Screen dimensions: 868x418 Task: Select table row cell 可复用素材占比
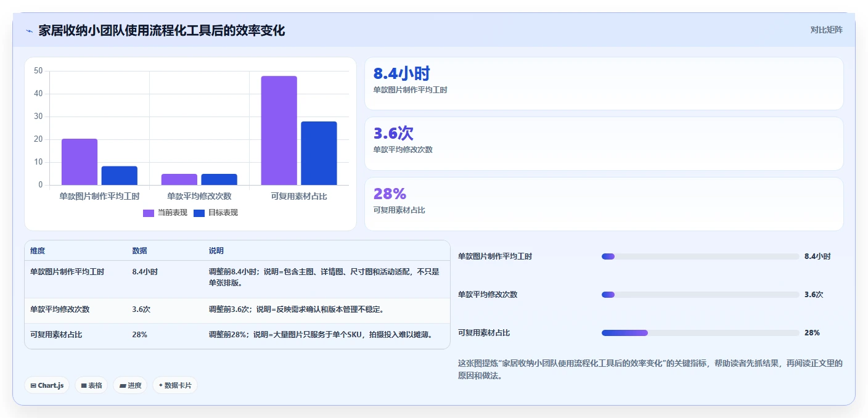(56, 335)
